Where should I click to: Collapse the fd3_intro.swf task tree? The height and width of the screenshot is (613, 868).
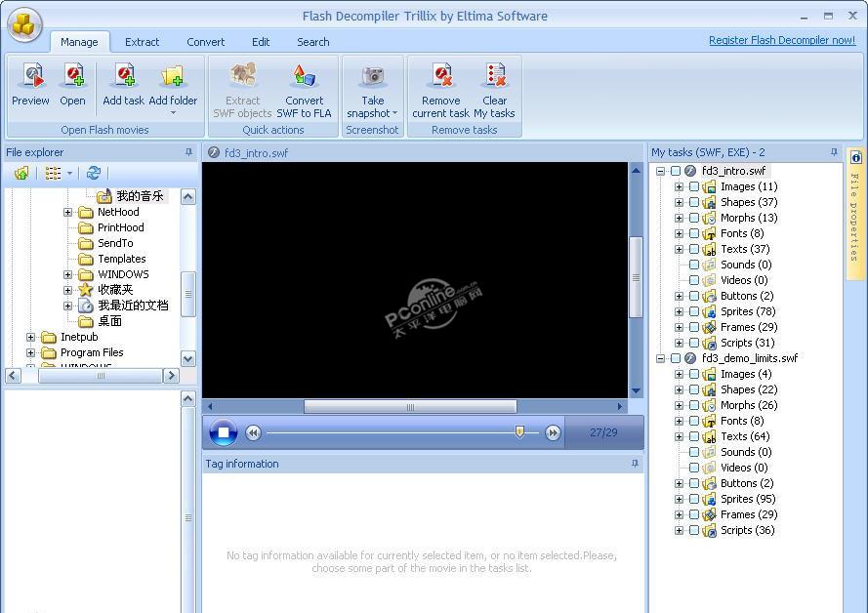[x=660, y=171]
